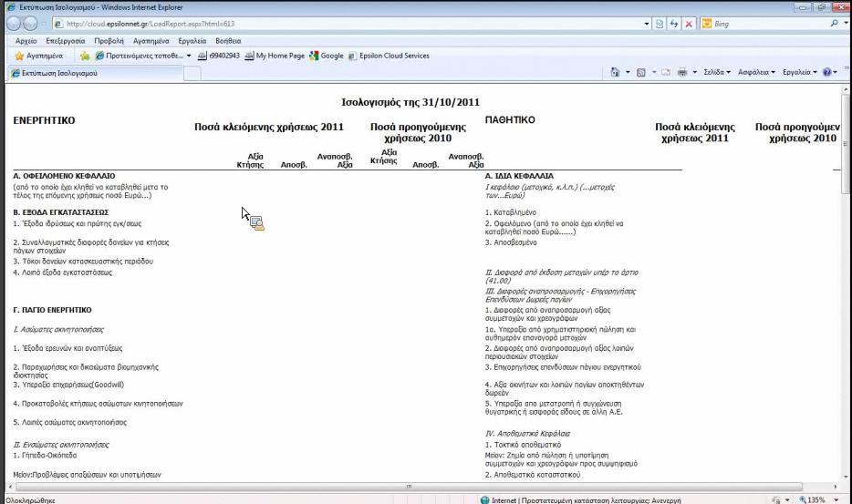Click the Γ. ΠΑΓΙΟ ΕΝΕΡΓΗΤΙΚΟ row
852x504 pixels.
(x=52, y=310)
